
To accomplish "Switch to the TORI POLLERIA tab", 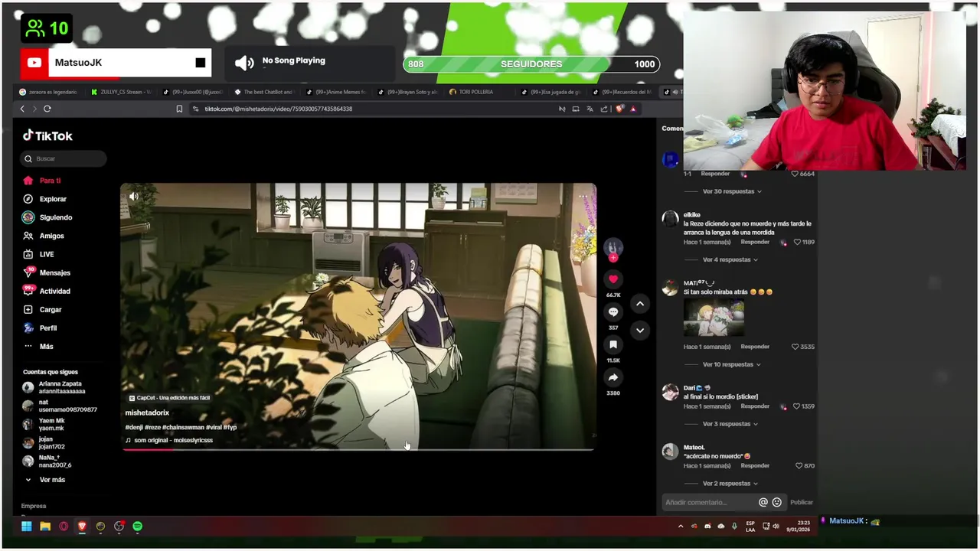I will coord(475,92).
